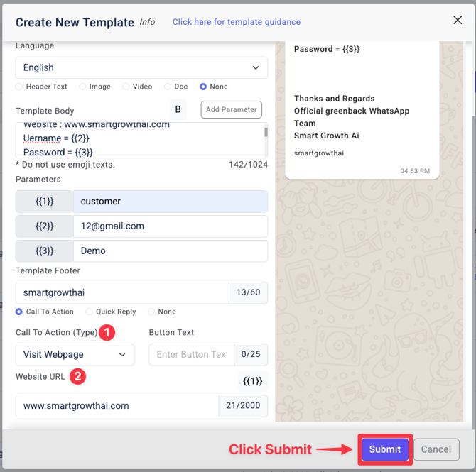This screenshot has height=472, width=476.
Task: Click the Website URL input field
Action: [117, 406]
